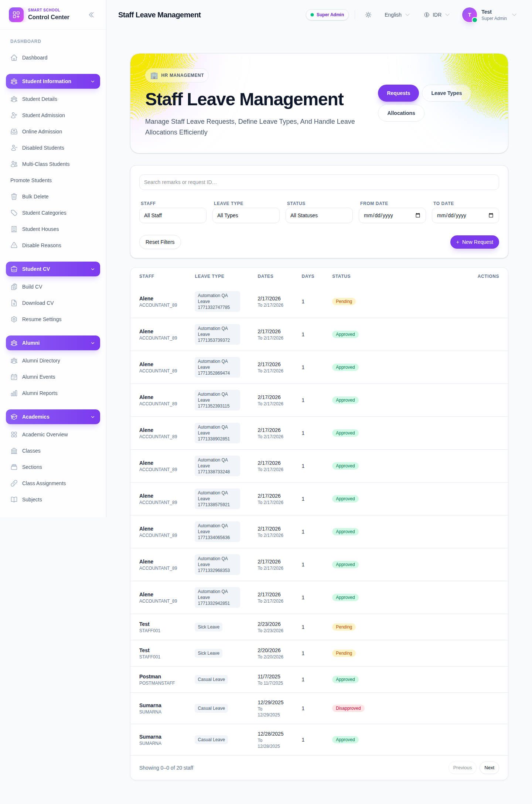Viewport: 532px width, 804px height.
Task: Click the From Date input field
Action: 392,215
